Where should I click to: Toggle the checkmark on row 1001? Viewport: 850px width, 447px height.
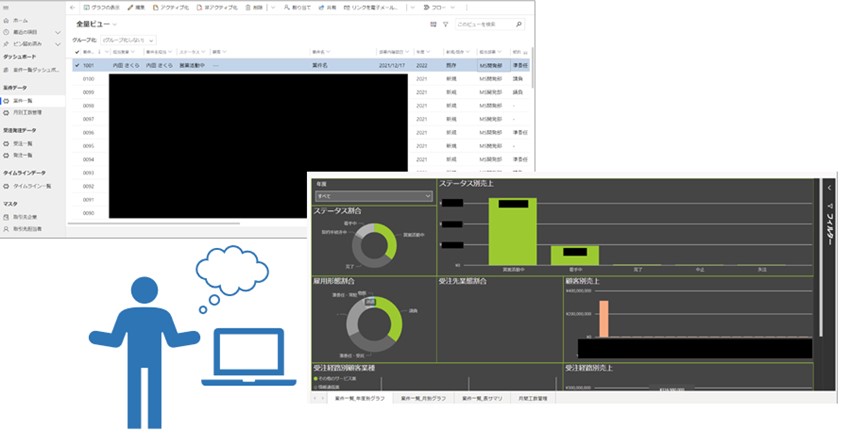[x=76, y=65]
